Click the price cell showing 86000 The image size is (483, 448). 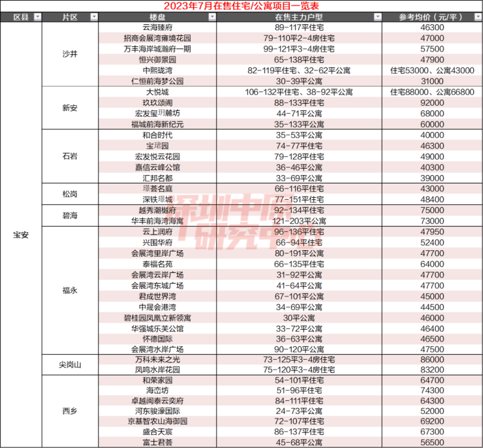[x=432, y=360]
